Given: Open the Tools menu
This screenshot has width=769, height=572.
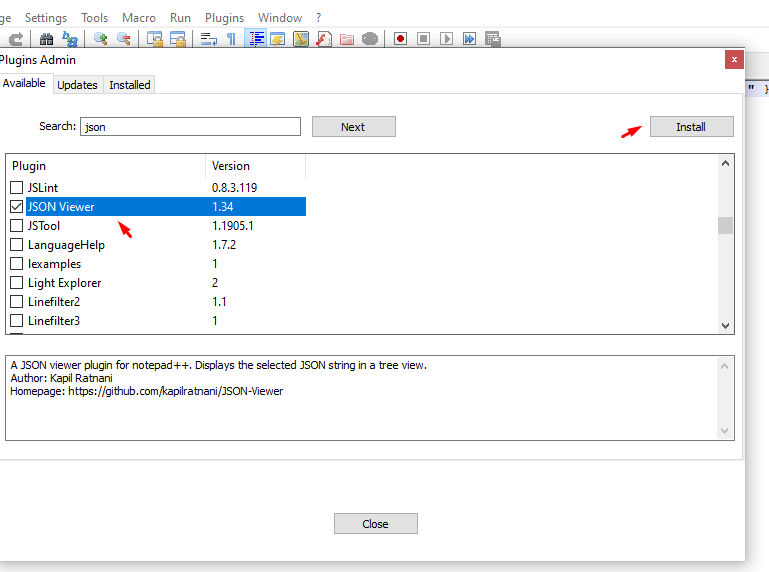Looking at the screenshot, I should coord(94,18).
